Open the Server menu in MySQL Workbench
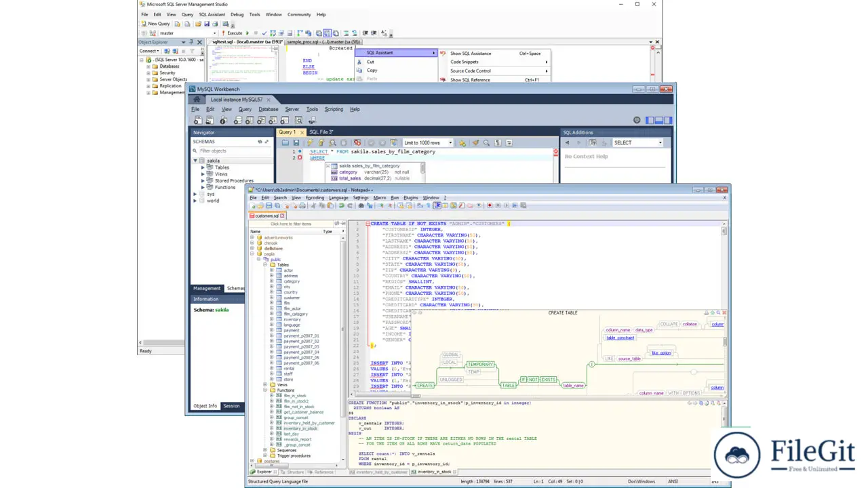Image resolution: width=868 pixels, height=488 pixels. (x=292, y=109)
